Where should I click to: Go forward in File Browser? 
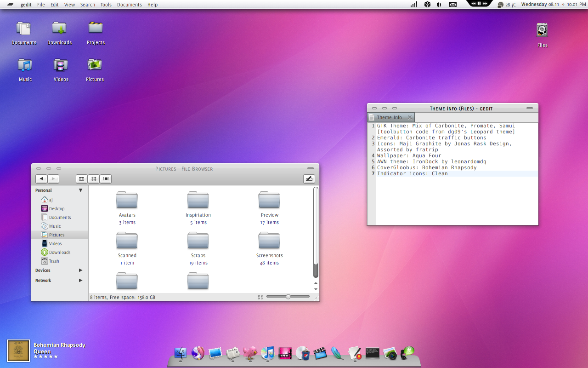tap(53, 179)
